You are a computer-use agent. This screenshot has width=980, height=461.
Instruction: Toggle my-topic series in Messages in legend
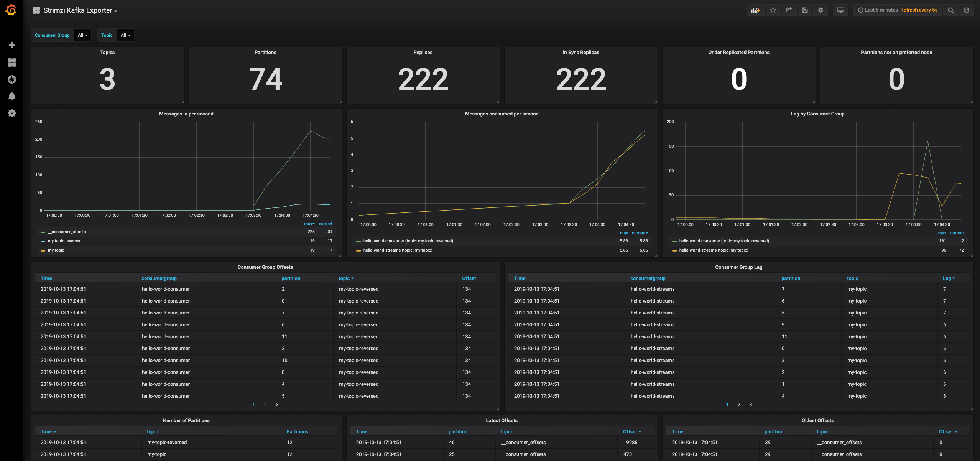[56, 250]
